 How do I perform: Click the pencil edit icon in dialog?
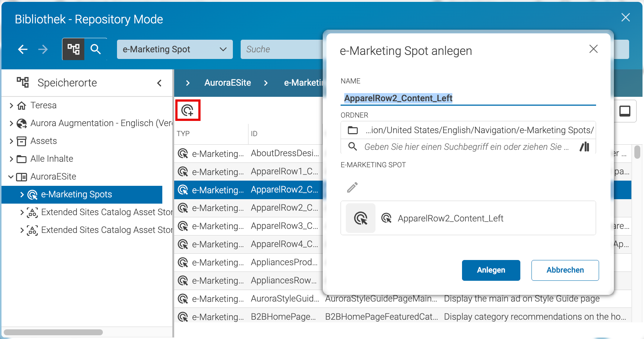(352, 187)
